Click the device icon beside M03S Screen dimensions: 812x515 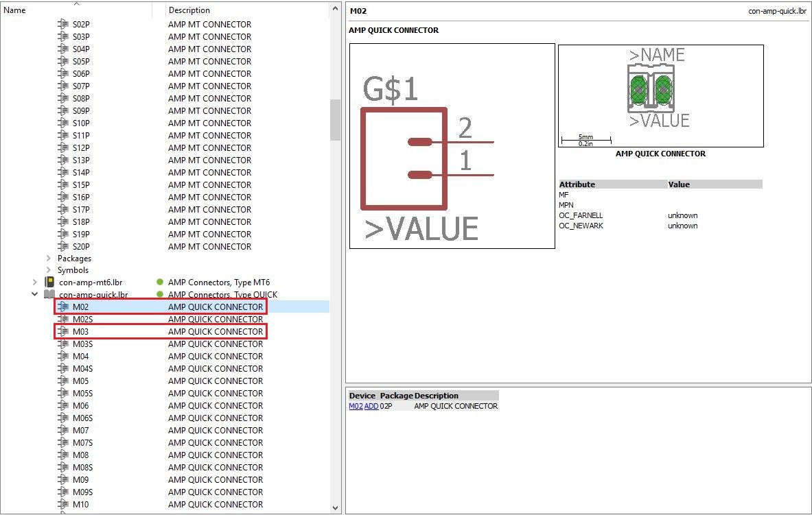pyautogui.click(x=63, y=344)
